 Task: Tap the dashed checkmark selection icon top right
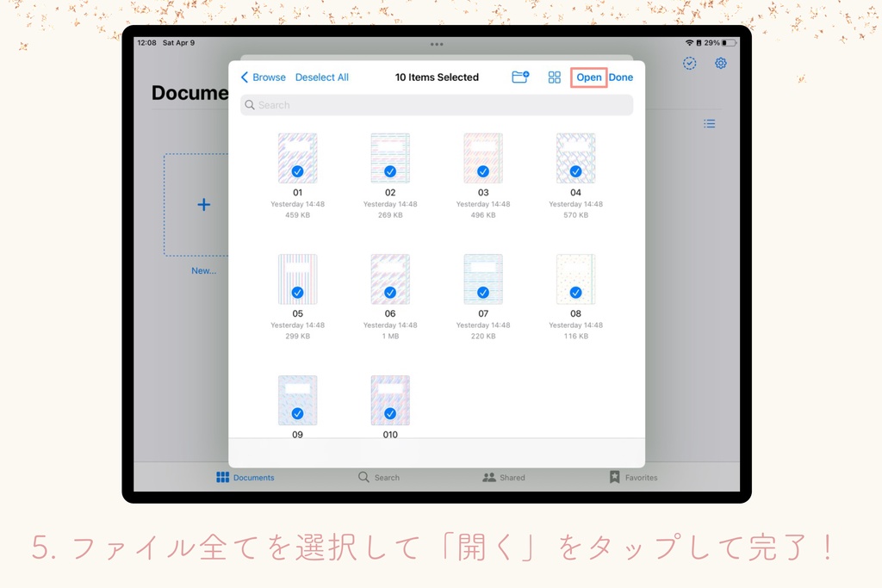point(689,63)
